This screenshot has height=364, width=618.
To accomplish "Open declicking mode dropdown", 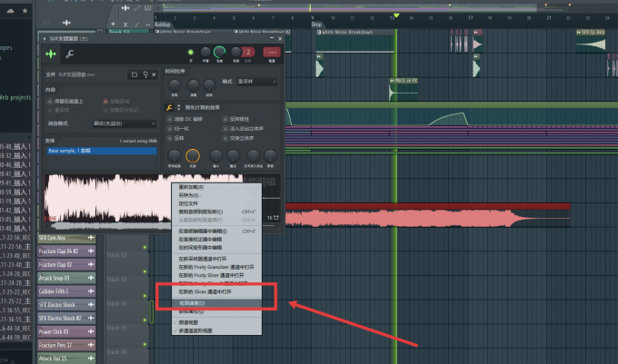I will click(x=125, y=123).
